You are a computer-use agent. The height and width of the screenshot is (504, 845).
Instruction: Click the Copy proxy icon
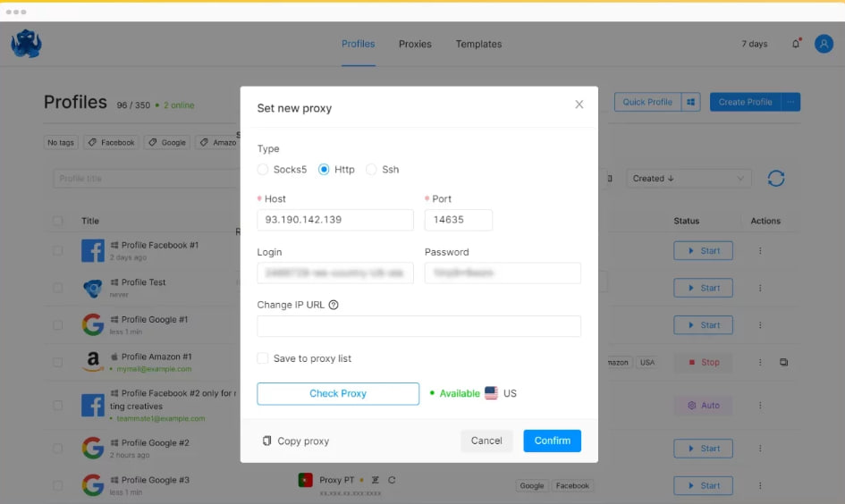click(266, 441)
